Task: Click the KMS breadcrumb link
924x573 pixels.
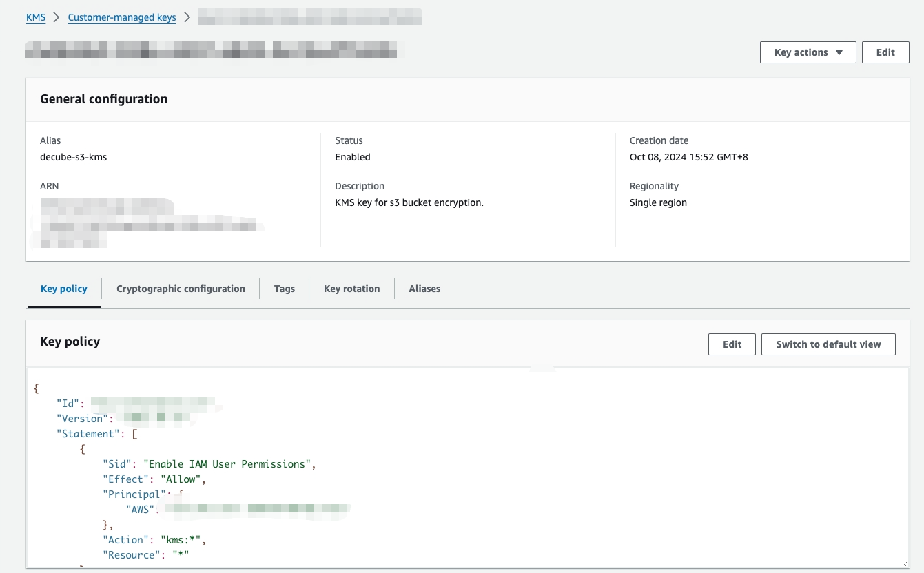Action: [x=36, y=17]
